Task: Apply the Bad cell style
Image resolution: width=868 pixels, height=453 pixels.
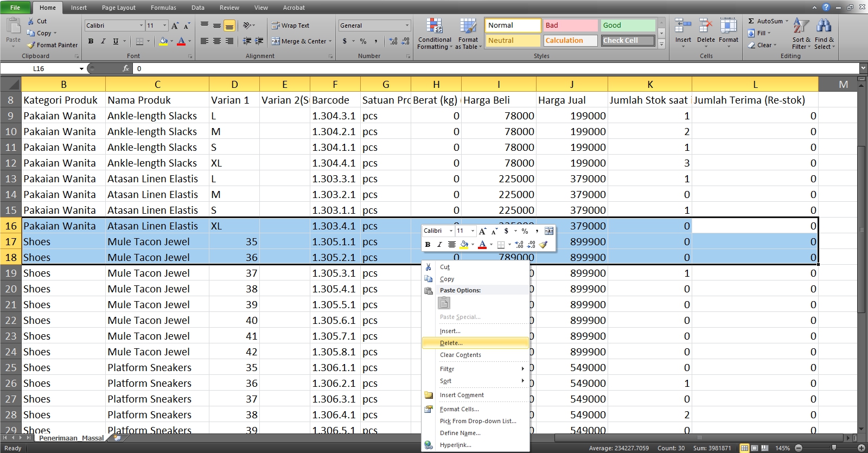Action: click(570, 25)
